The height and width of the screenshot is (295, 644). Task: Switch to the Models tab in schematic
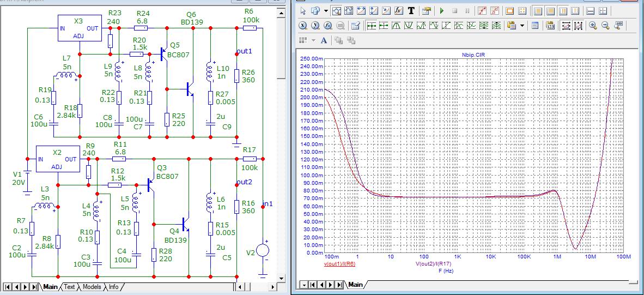[x=92, y=287]
